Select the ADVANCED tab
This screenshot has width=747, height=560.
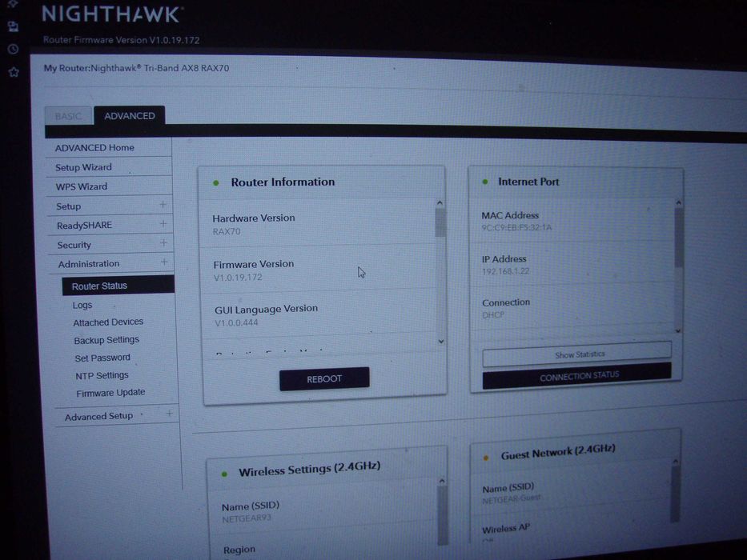click(x=130, y=116)
